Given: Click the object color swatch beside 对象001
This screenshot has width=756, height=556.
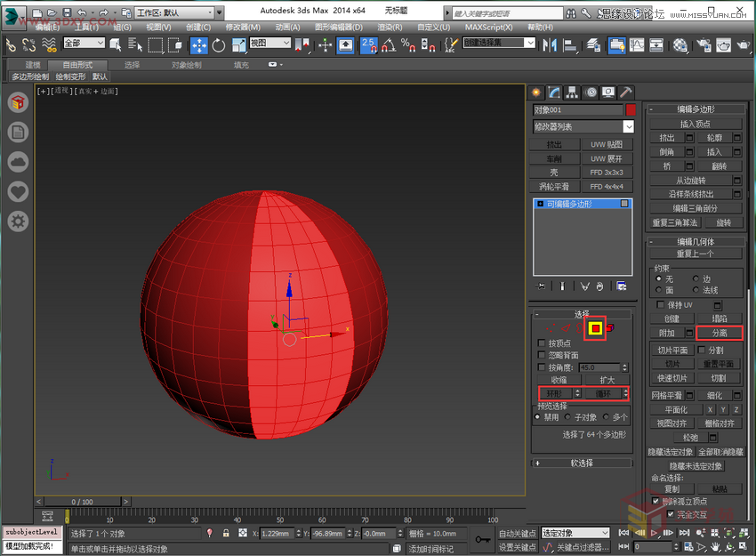Looking at the screenshot, I should coord(631,109).
